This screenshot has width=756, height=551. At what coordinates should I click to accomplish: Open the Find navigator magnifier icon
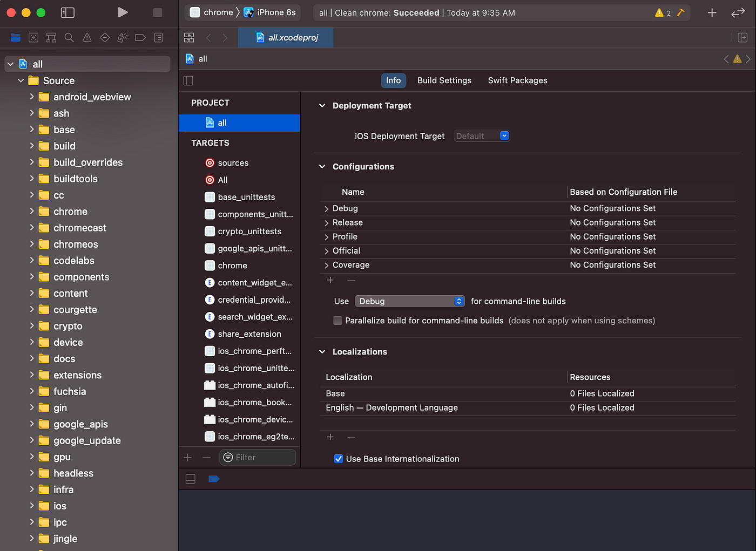click(69, 37)
